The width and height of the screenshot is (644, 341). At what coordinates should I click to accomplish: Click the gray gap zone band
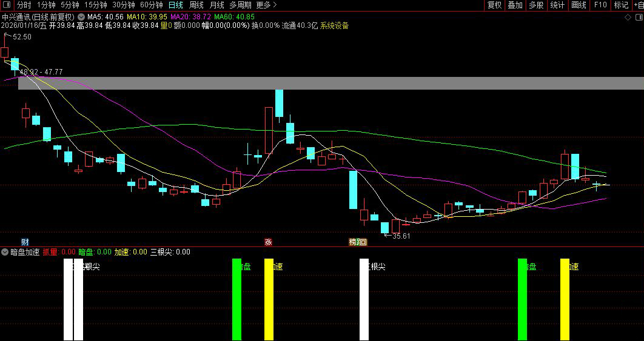331,84
